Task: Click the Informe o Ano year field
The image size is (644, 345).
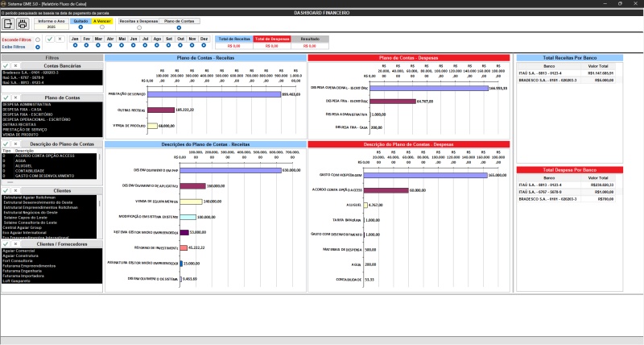Action: coord(51,27)
